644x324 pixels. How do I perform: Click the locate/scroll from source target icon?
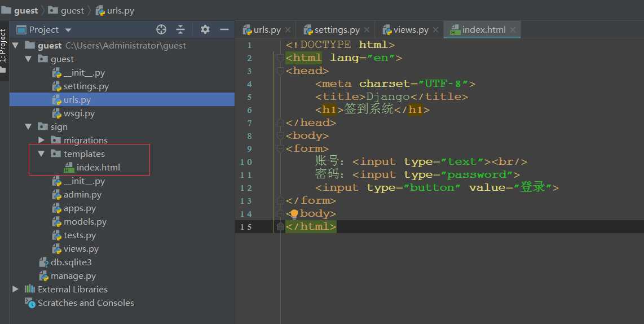[x=161, y=29]
